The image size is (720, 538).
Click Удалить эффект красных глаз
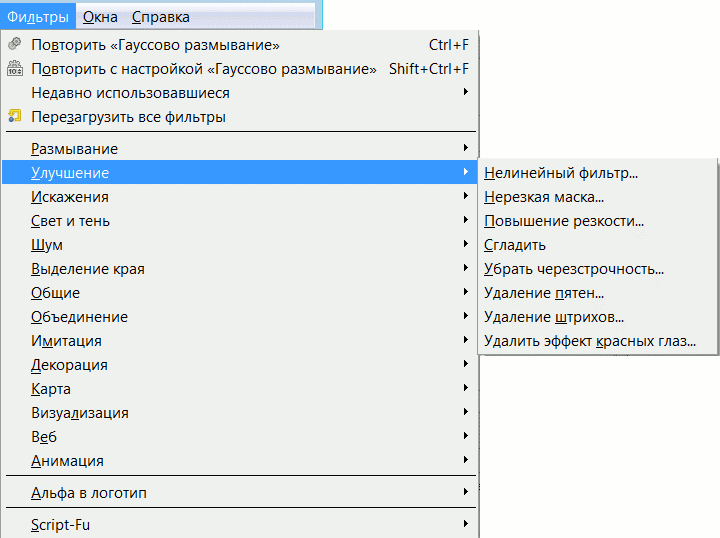pos(590,341)
